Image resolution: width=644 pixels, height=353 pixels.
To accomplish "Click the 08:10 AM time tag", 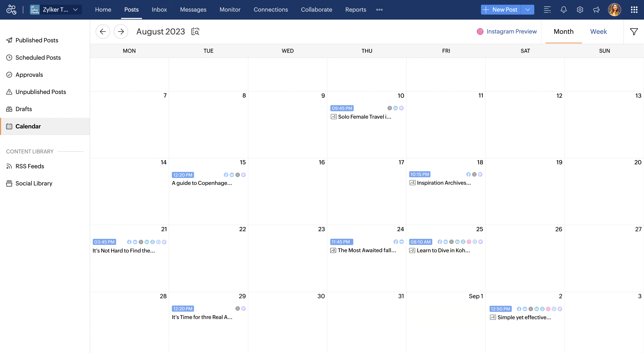I will tap(421, 242).
